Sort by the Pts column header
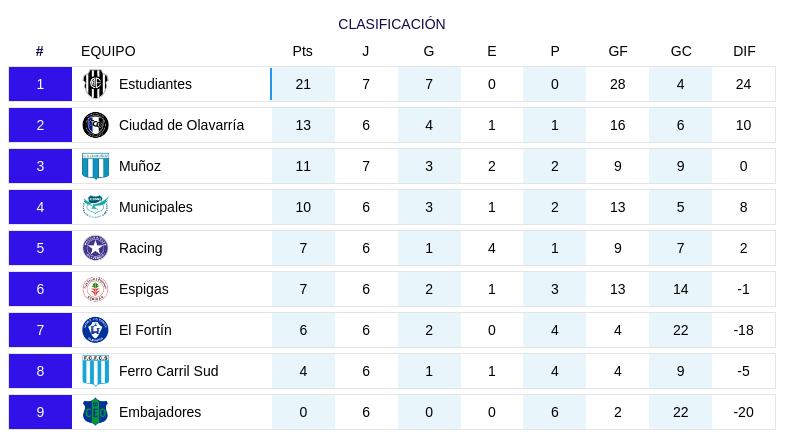This screenshot has width=786, height=447. [303, 51]
